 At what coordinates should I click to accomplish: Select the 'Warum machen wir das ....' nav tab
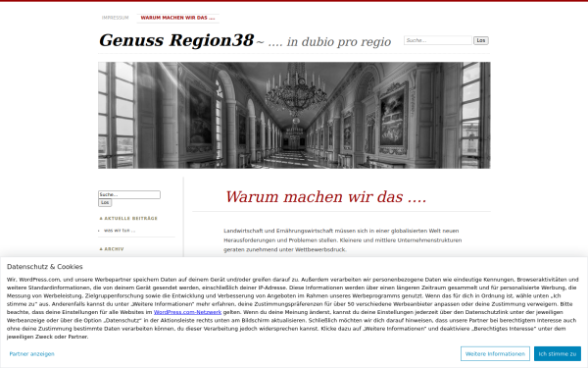[177, 18]
